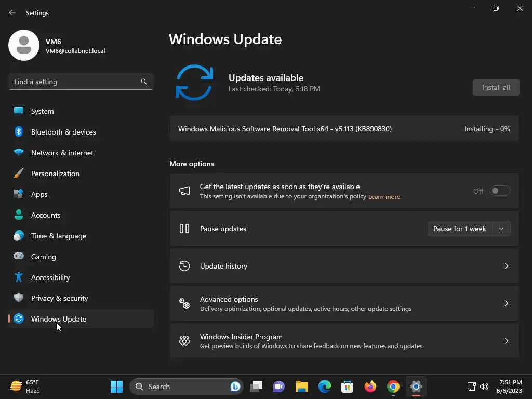Click the Bing icon in taskbar search
The height and width of the screenshot is (399, 532).
235,387
